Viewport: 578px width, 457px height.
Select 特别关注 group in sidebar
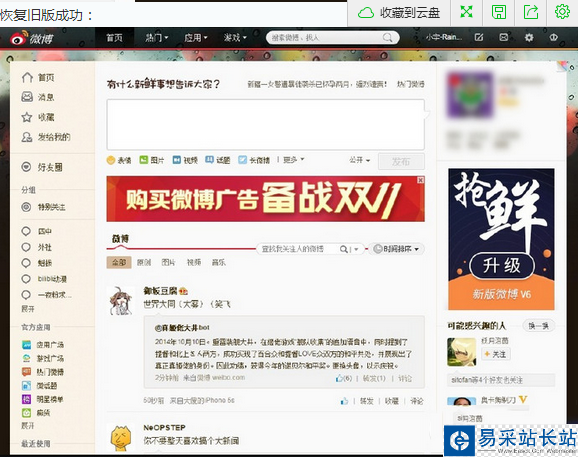pyautogui.click(x=43, y=207)
